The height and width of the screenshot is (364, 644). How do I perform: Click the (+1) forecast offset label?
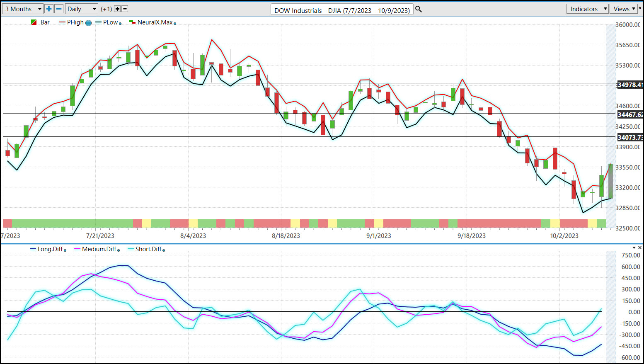[107, 9]
